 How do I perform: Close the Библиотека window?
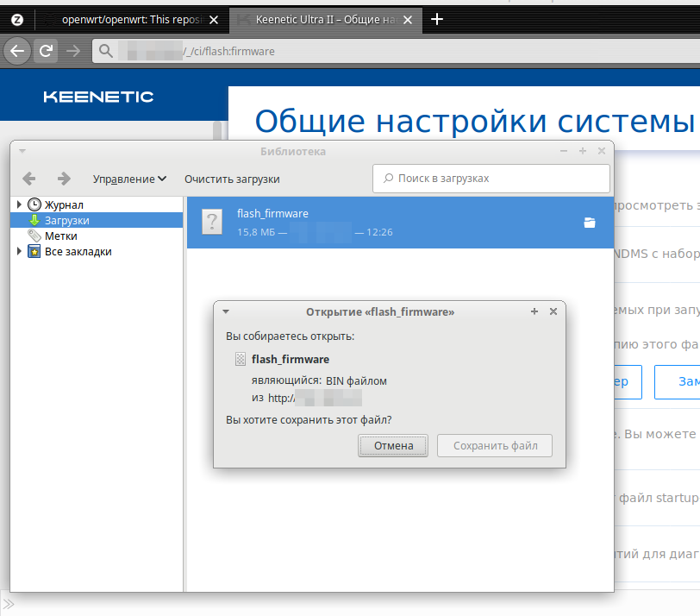(602, 151)
